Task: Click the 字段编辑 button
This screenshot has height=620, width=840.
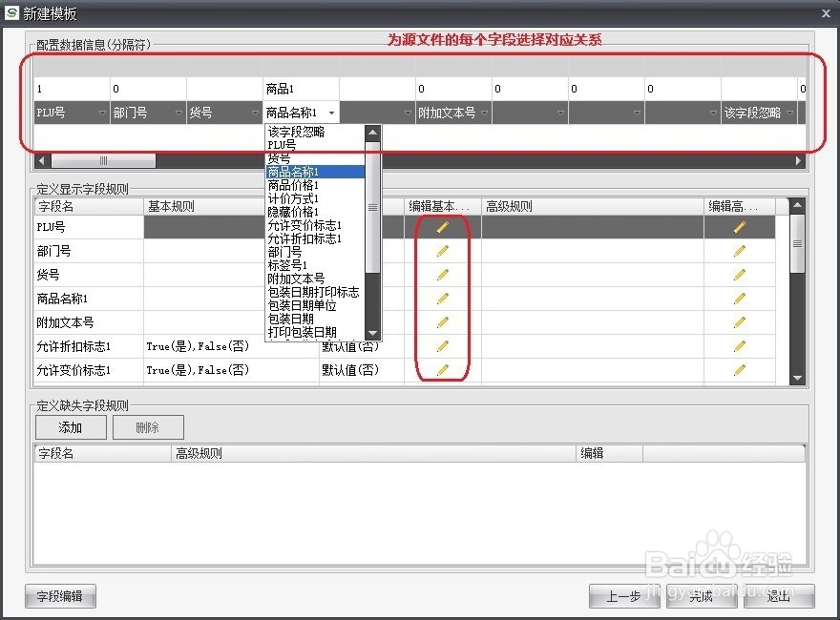Action: click(x=59, y=595)
